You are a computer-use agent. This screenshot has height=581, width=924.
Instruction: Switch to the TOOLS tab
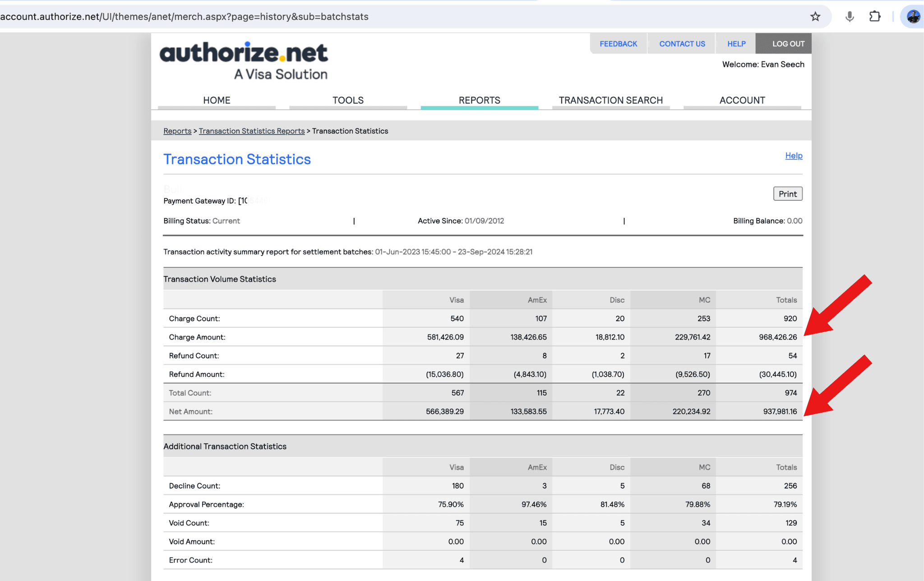pos(348,100)
